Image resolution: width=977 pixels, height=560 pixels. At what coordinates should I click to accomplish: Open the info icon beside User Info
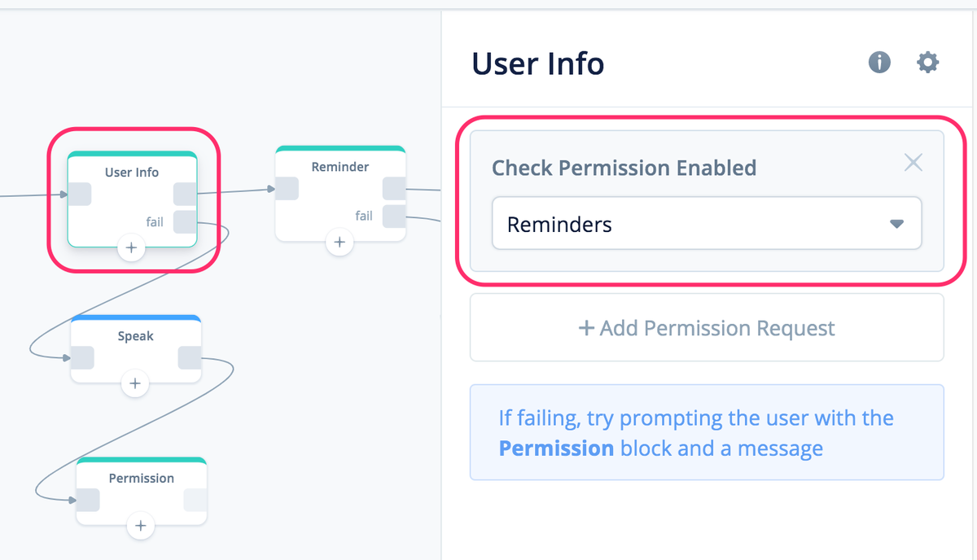coord(879,62)
